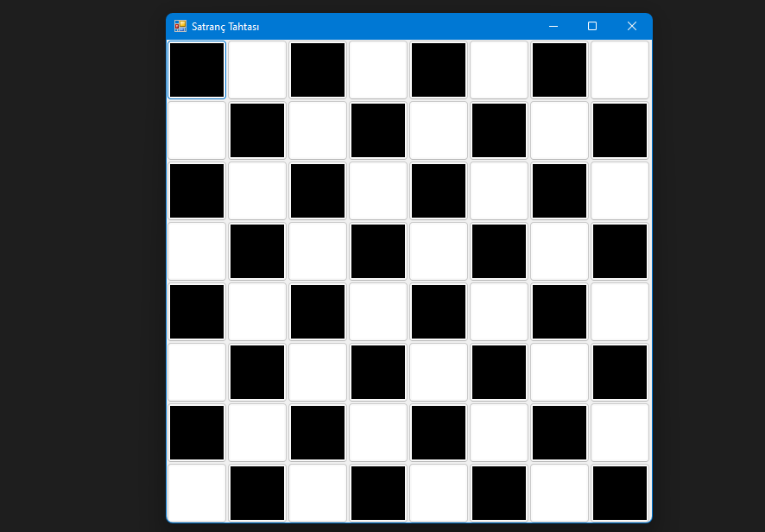Choose white square at row 3, column 8
The height and width of the screenshot is (532, 765).
[620, 191]
